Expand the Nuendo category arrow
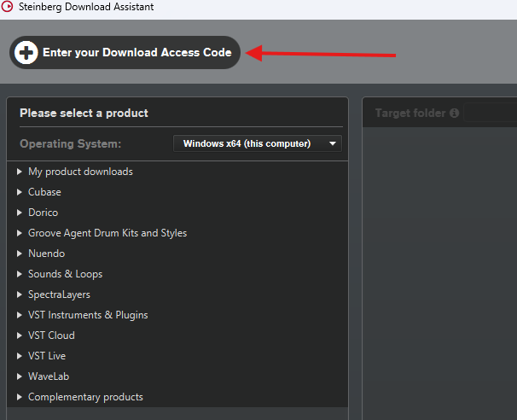The height and width of the screenshot is (420, 517). [x=20, y=254]
